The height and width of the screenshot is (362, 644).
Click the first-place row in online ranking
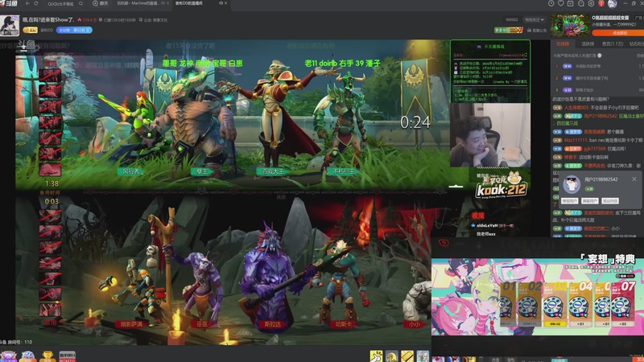click(597, 66)
